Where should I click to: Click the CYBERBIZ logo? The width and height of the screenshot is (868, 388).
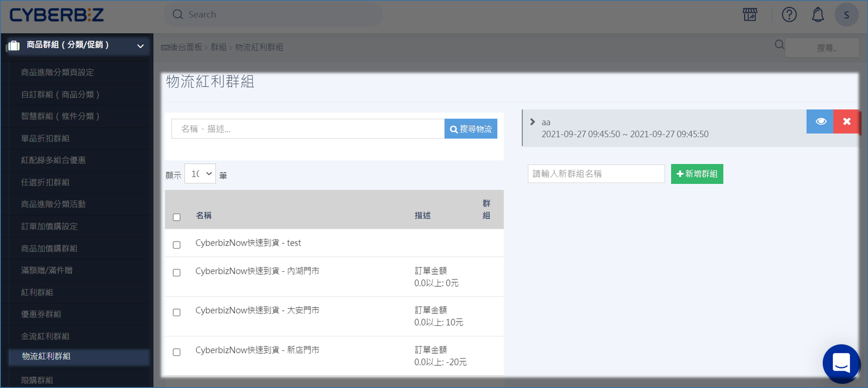[x=57, y=15]
